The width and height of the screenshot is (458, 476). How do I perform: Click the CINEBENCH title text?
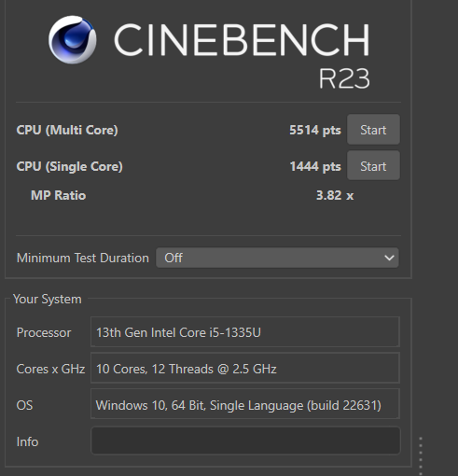pos(242,40)
